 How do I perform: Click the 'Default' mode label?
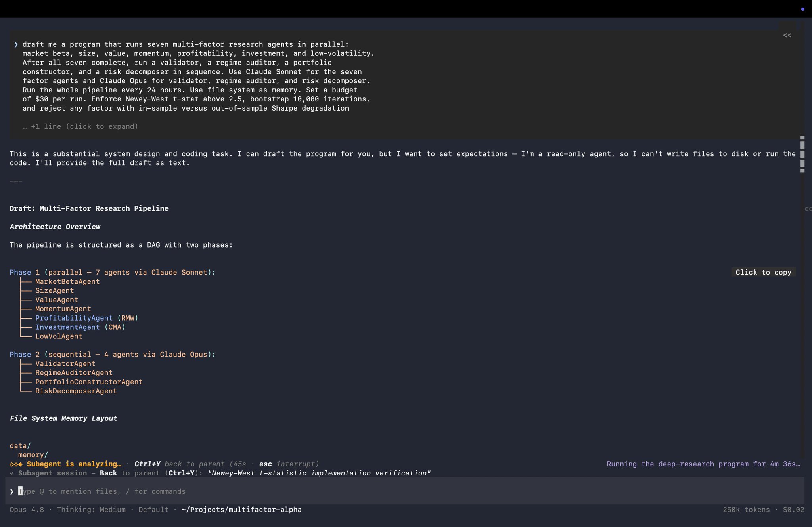[x=153, y=510]
